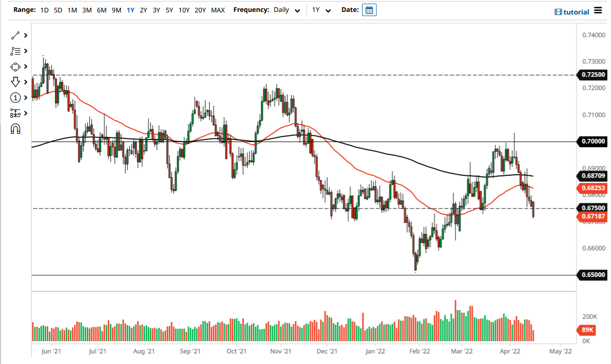Open the Fibonacci drawing tool icon
The height and width of the screenshot is (364, 611).
pos(14,51)
